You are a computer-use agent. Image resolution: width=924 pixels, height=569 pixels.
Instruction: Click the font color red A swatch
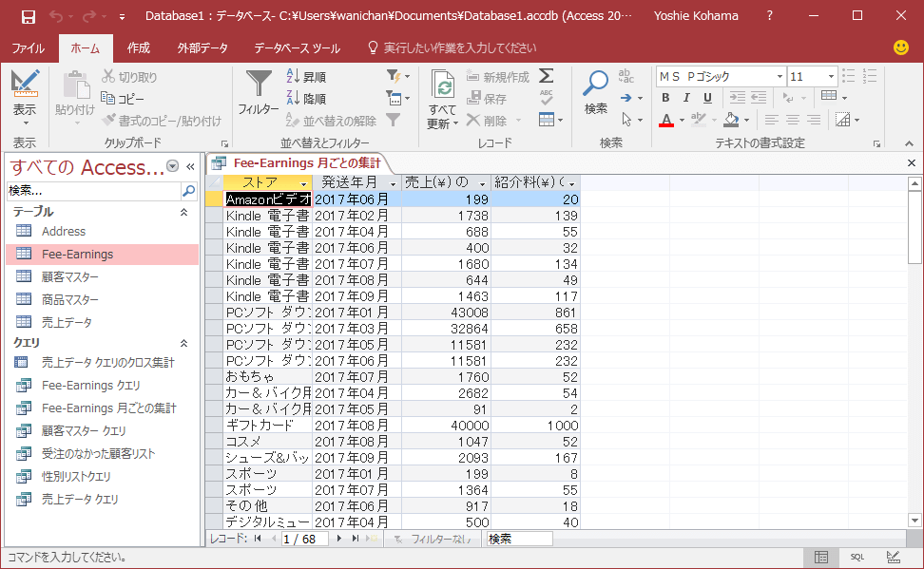pyautogui.click(x=665, y=120)
